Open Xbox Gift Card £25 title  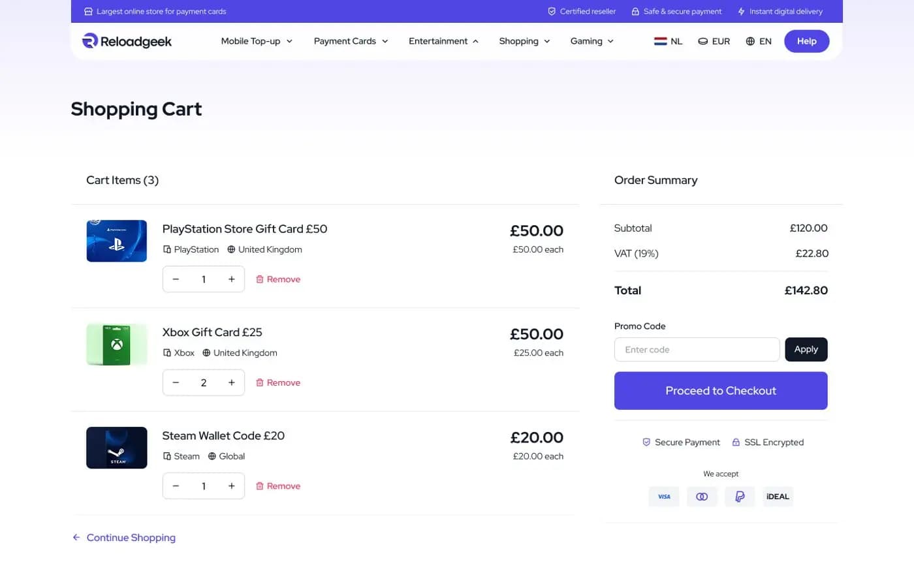coord(212,332)
